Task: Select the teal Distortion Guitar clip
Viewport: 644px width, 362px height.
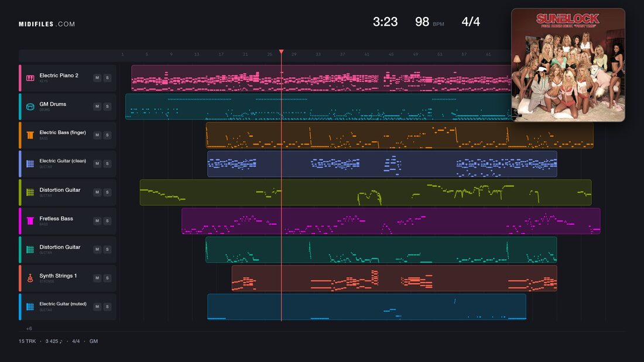Action: point(381,250)
